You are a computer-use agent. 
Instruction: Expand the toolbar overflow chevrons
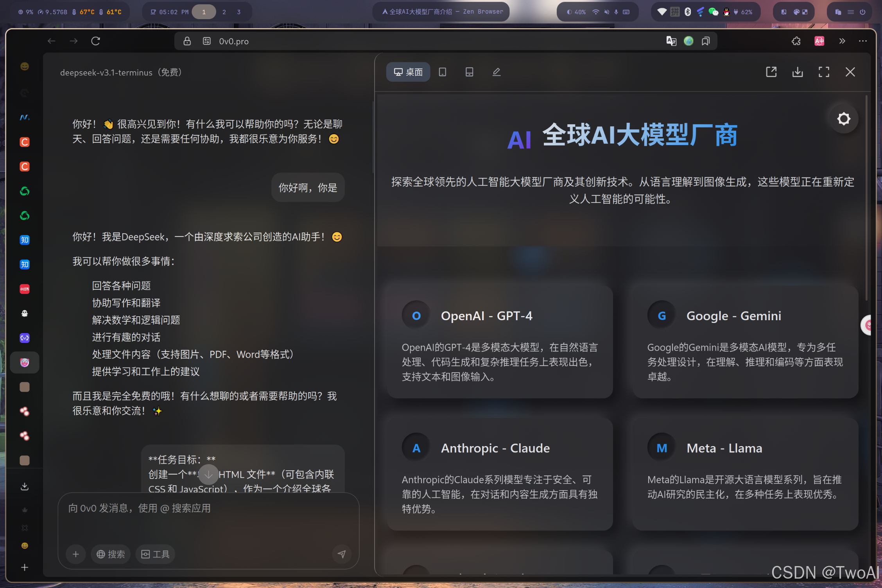click(842, 41)
